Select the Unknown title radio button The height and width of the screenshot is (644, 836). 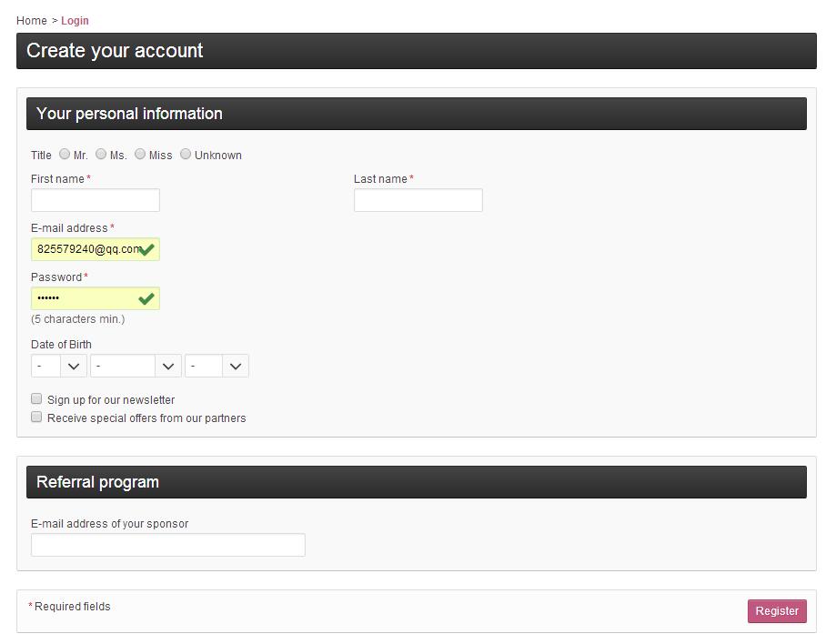pos(186,155)
